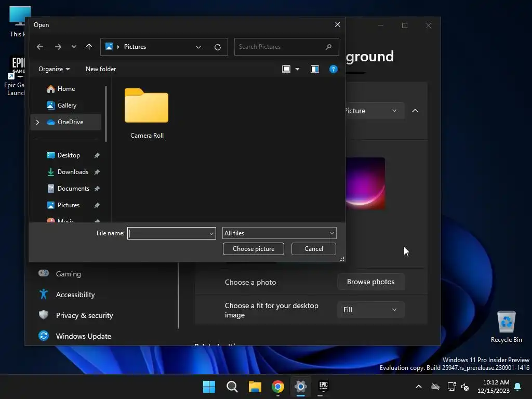Open Desktop quick access folder
Viewport: 532px width, 399px height.
tap(69, 155)
